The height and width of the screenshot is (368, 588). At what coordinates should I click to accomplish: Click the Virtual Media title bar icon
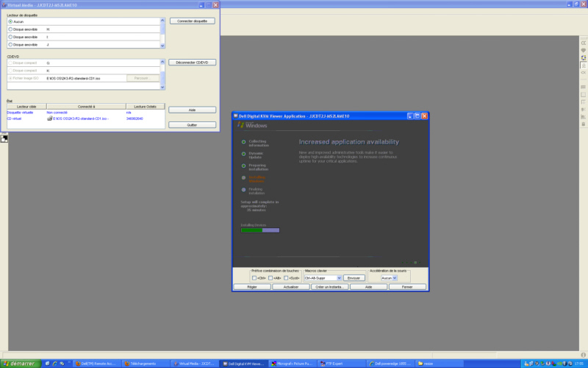[x=4, y=5]
